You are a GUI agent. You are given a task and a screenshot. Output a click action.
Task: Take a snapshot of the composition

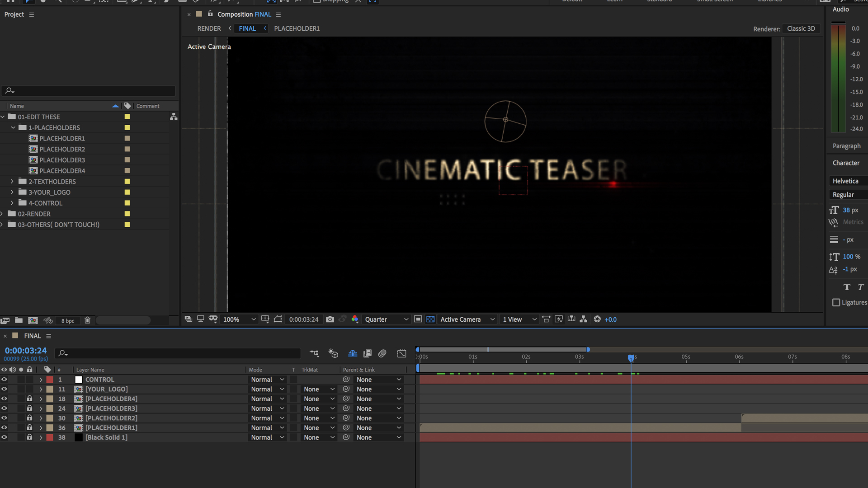(330, 319)
